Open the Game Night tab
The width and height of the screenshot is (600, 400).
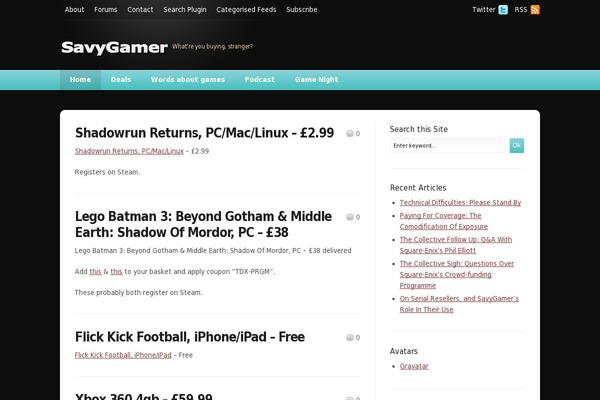pyautogui.click(x=316, y=80)
